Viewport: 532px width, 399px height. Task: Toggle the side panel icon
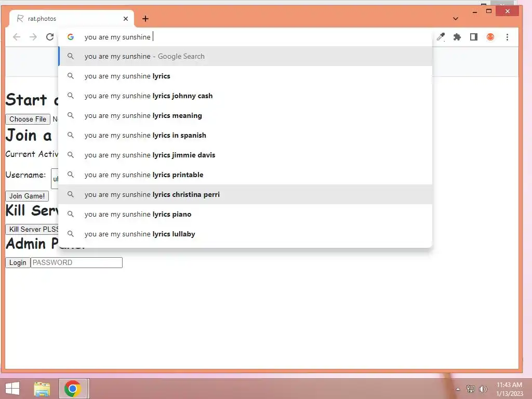(474, 37)
